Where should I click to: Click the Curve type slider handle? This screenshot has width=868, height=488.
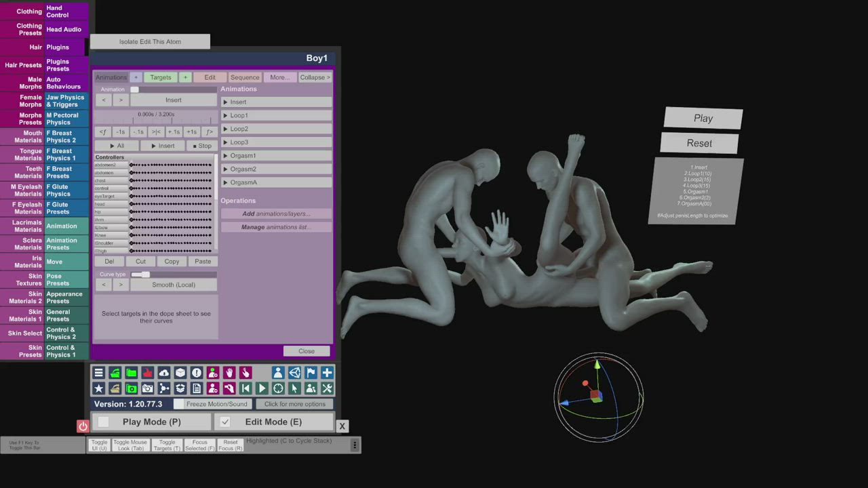pos(144,274)
